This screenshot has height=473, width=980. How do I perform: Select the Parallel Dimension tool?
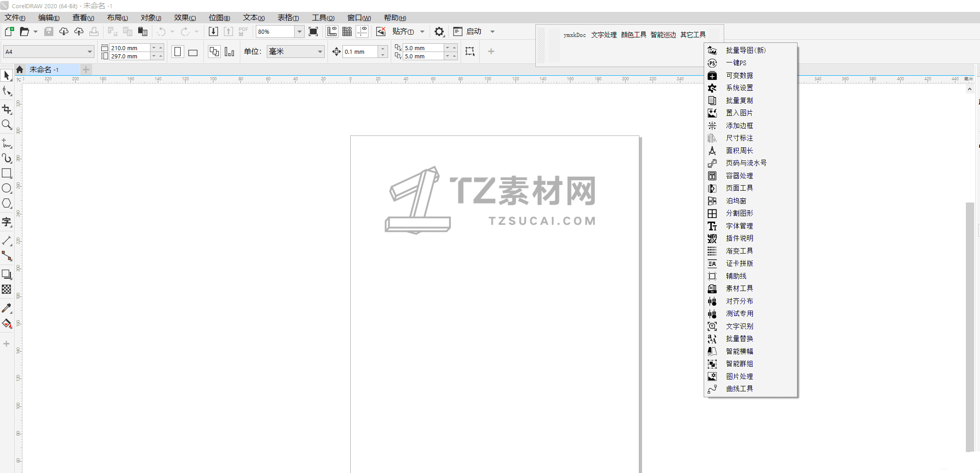(6, 240)
